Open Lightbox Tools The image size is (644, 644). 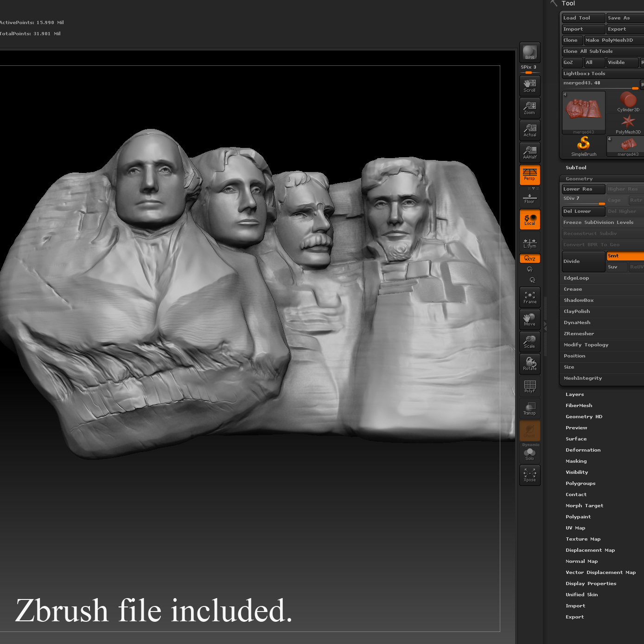[603, 74]
